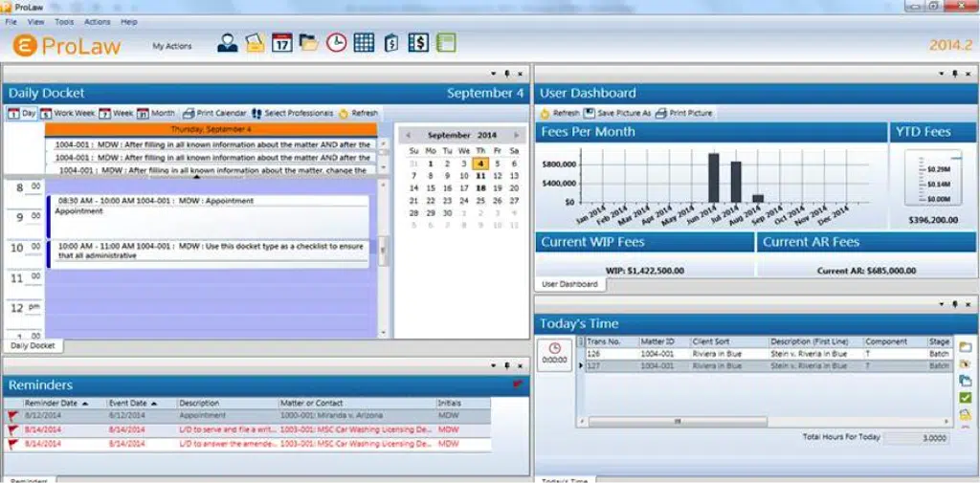The height and width of the screenshot is (483, 980).
Task: Toggle pin on Daily Docket panel
Action: tap(507, 74)
